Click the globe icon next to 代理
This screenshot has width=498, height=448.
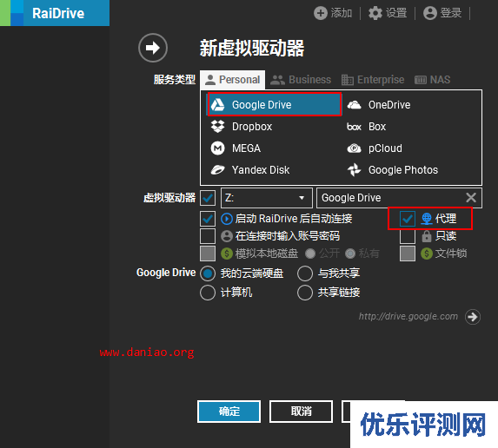(427, 219)
